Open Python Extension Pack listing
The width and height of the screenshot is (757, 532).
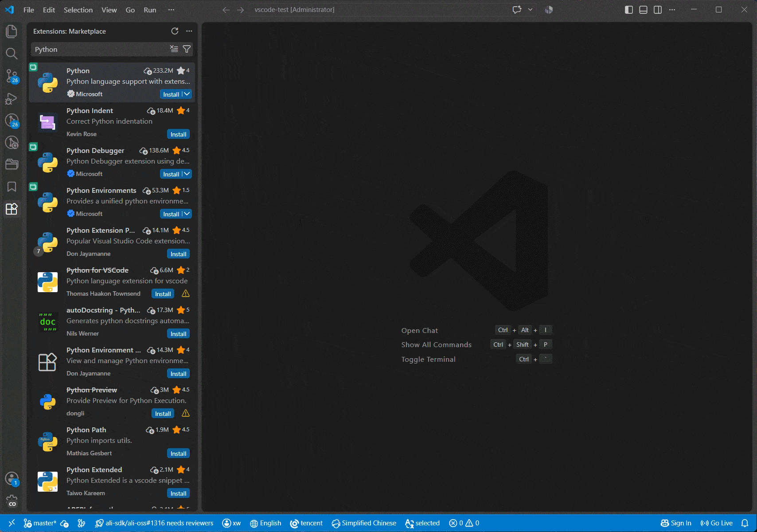112,242
